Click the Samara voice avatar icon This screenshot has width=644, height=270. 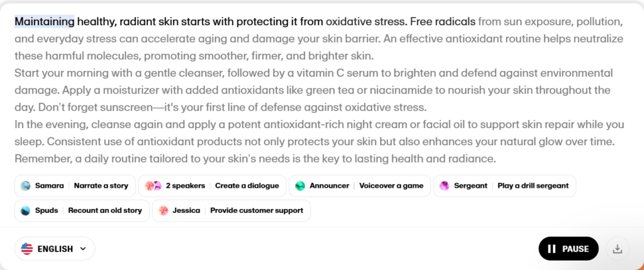26,186
